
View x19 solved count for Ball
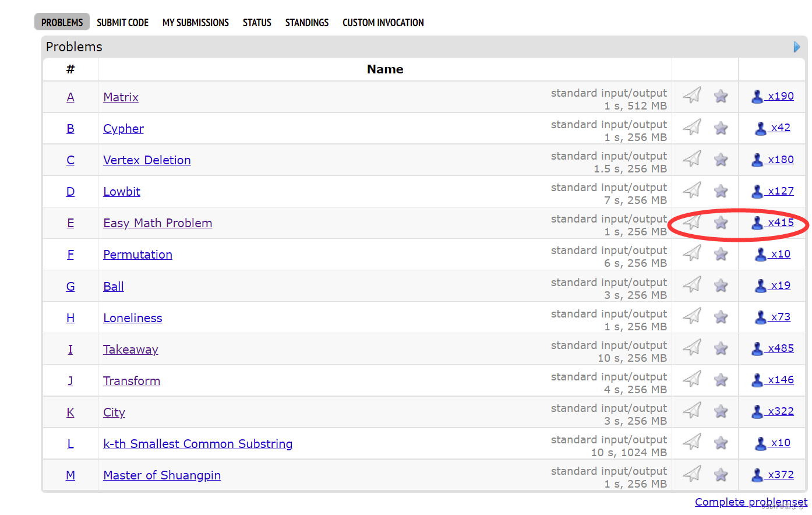(x=773, y=285)
